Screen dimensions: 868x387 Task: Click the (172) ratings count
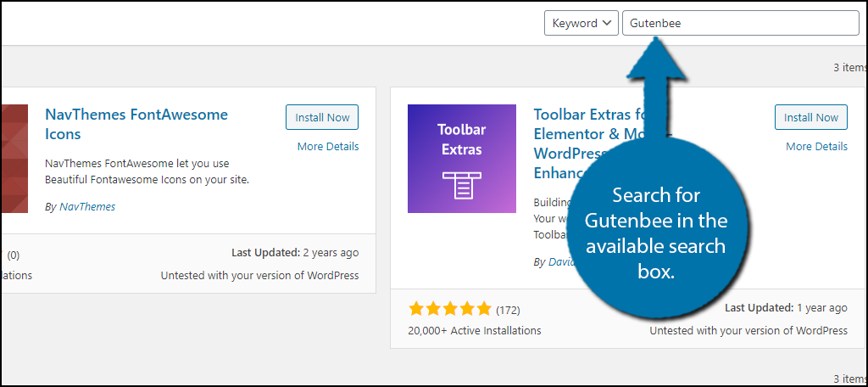tap(508, 308)
